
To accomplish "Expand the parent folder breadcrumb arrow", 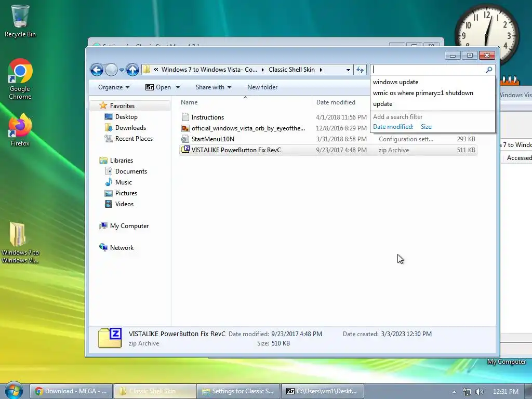I will 262,70.
